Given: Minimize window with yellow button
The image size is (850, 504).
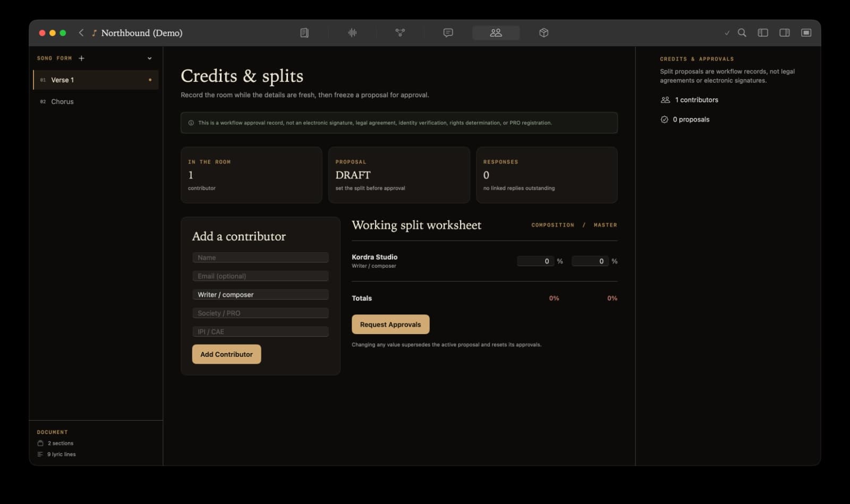Looking at the screenshot, I should [x=53, y=33].
